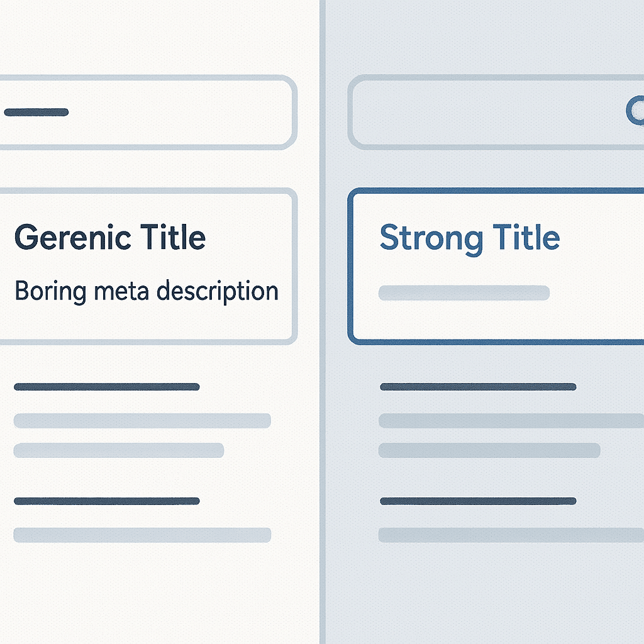Click the gray placeholder under Strong Title
Screen dimensions: 644x644
tap(464, 293)
